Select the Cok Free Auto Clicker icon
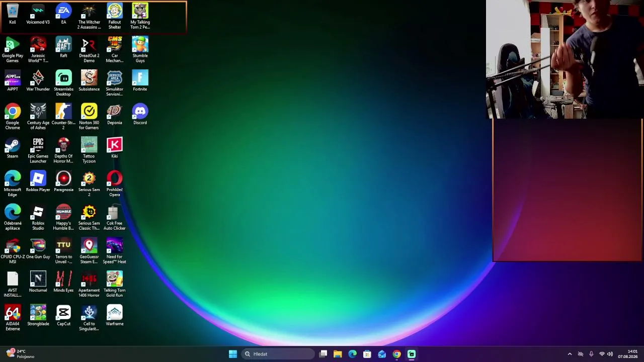 click(x=115, y=218)
